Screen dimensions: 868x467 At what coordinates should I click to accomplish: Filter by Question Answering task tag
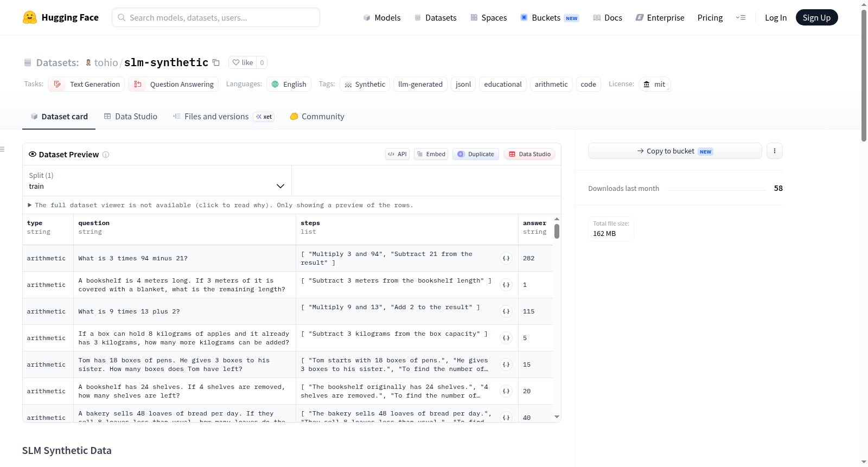(174, 84)
